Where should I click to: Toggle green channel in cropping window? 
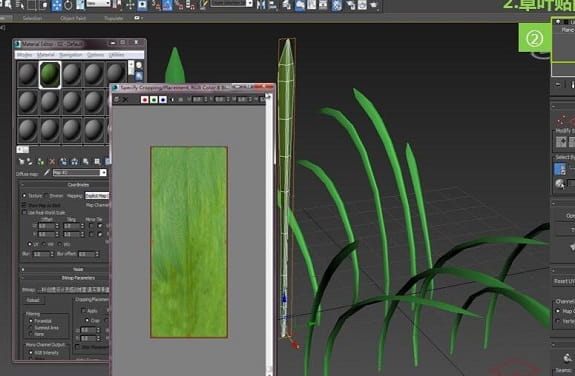click(154, 99)
